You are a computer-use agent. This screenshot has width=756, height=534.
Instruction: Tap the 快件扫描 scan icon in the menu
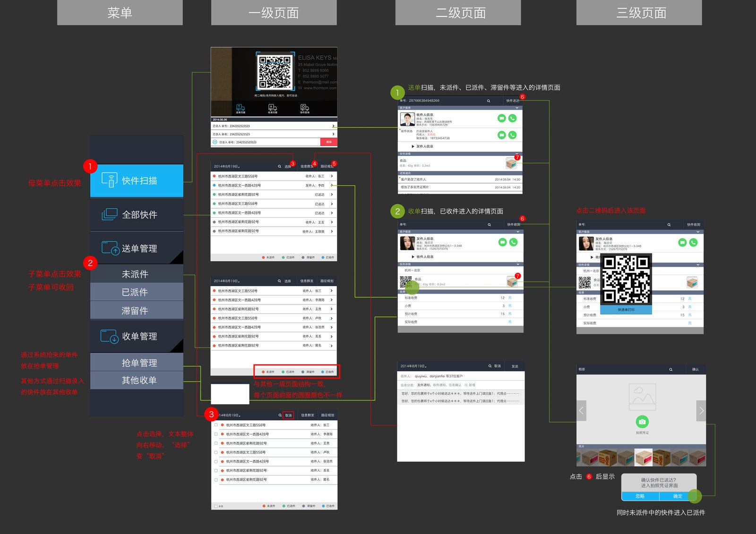click(110, 180)
